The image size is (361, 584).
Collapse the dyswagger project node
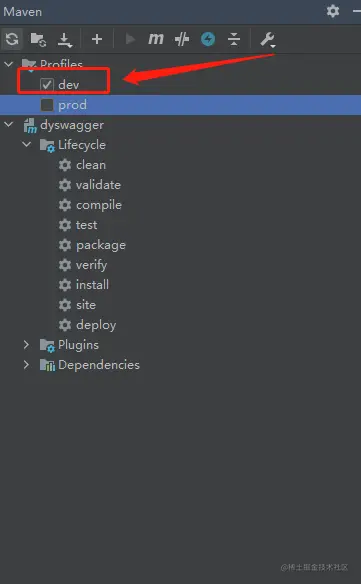[9, 124]
